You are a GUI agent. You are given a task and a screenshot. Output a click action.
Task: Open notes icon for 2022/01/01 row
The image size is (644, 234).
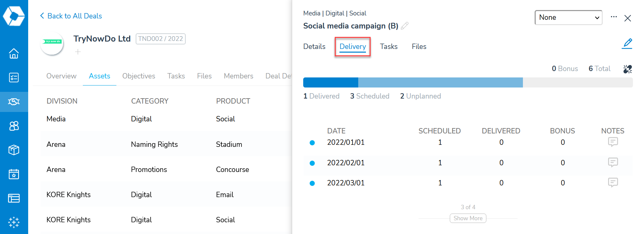pos(613,142)
